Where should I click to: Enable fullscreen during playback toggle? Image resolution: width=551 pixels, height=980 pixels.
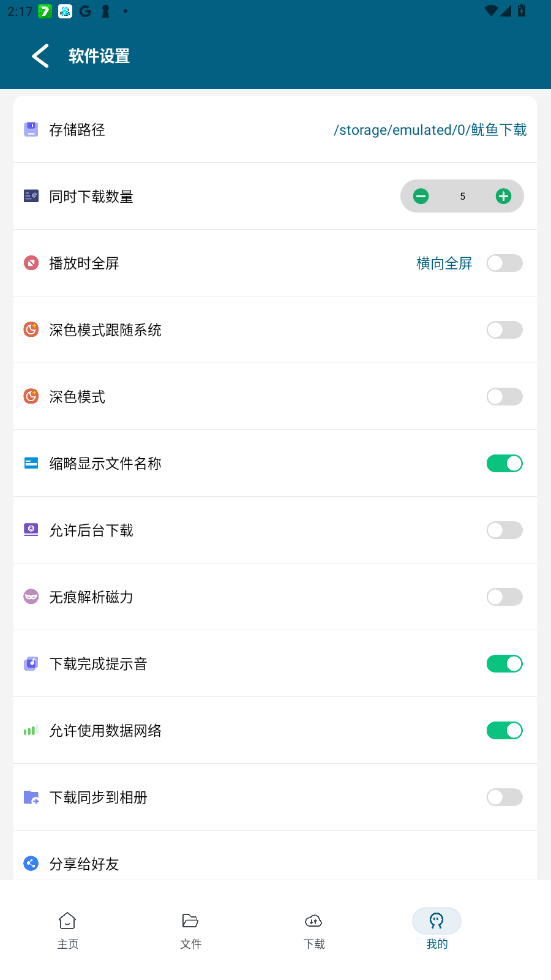point(504,263)
